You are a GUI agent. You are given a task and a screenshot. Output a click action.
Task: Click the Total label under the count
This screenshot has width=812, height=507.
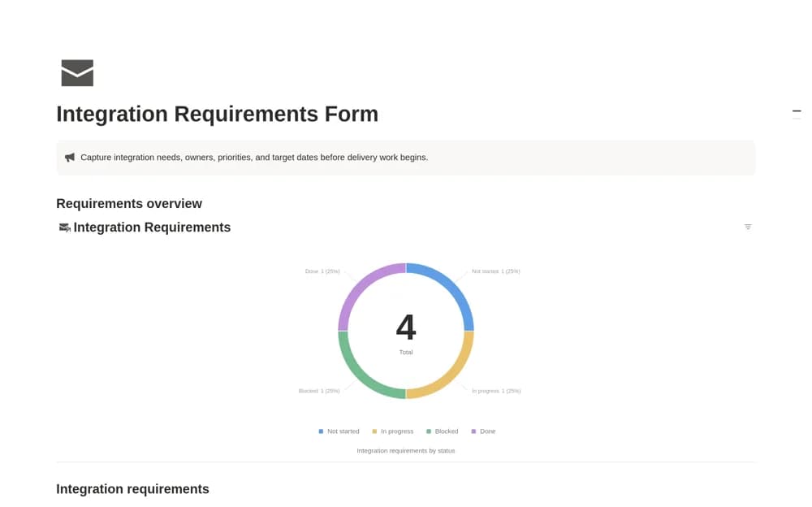click(406, 353)
